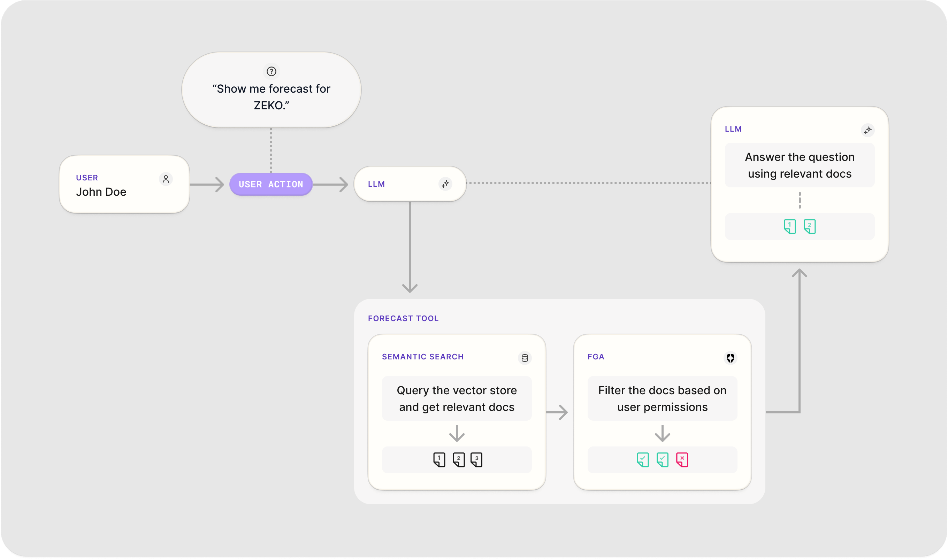Select the FGA section header
Viewport: 948px width, 560px height.
tap(596, 356)
